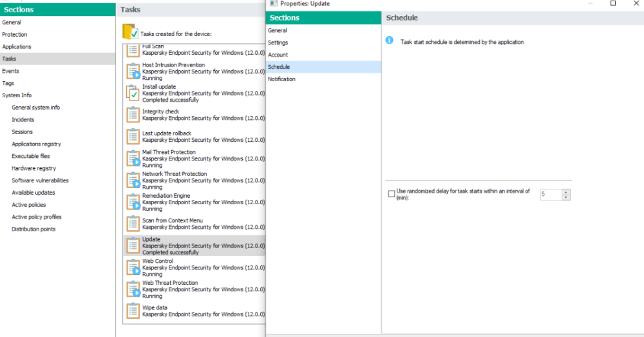Close the Properties: Update window
Screen dimensions: 644x337
pyautogui.click(x=636, y=3)
